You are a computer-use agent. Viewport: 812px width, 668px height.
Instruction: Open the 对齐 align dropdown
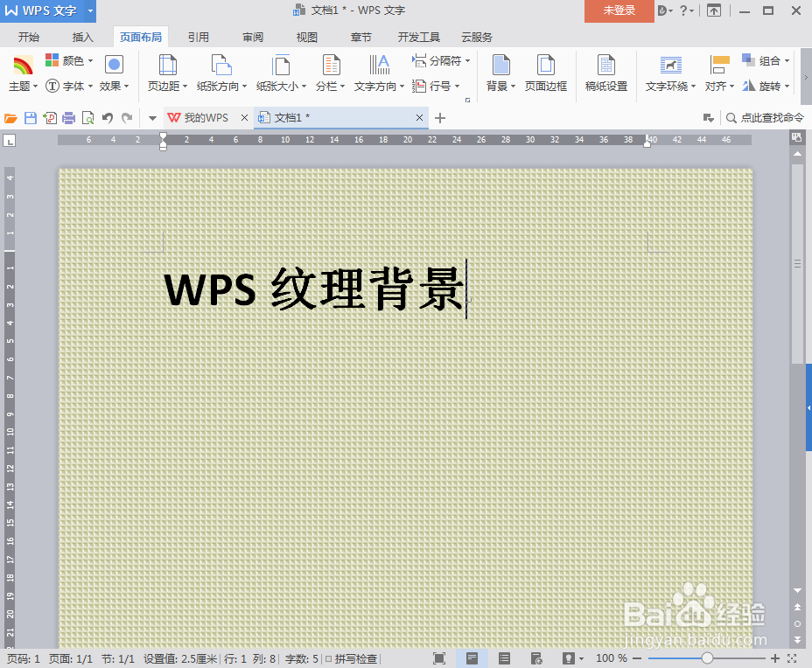[719, 73]
